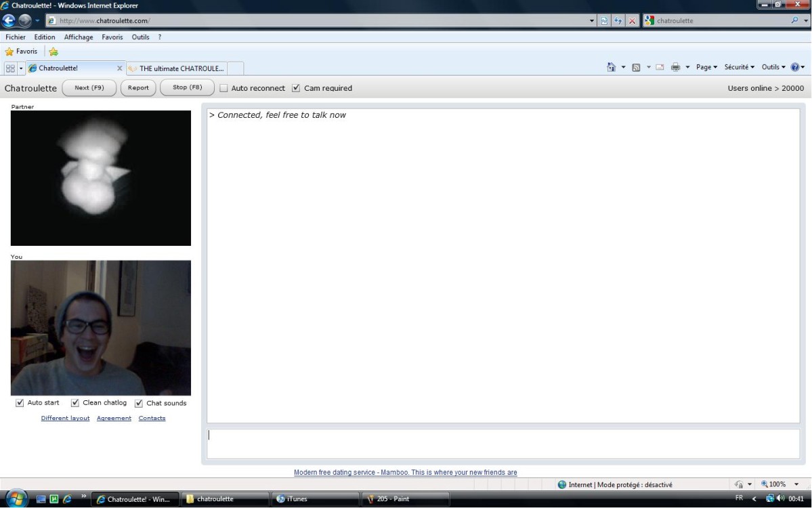
Task: Click the browser Forward arrow button
Action: click(x=25, y=20)
